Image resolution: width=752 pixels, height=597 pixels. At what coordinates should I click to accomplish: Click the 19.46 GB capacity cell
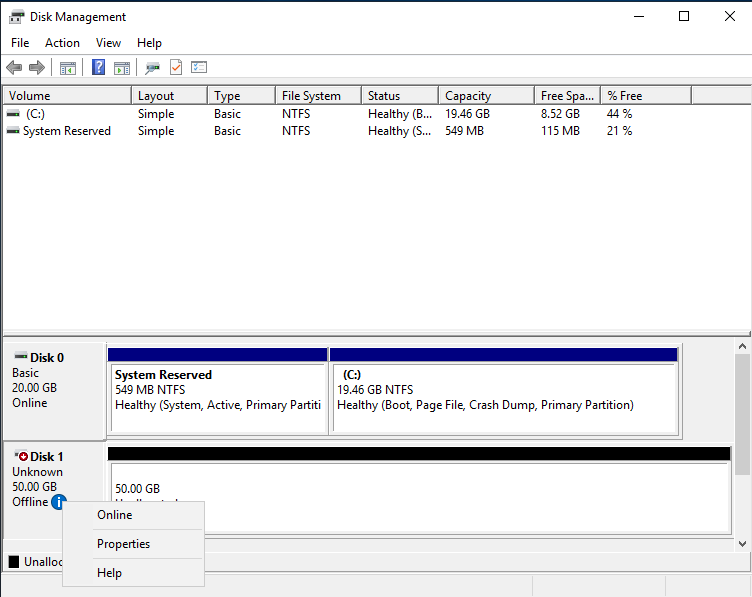pyautogui.click(x=467, y=114)
